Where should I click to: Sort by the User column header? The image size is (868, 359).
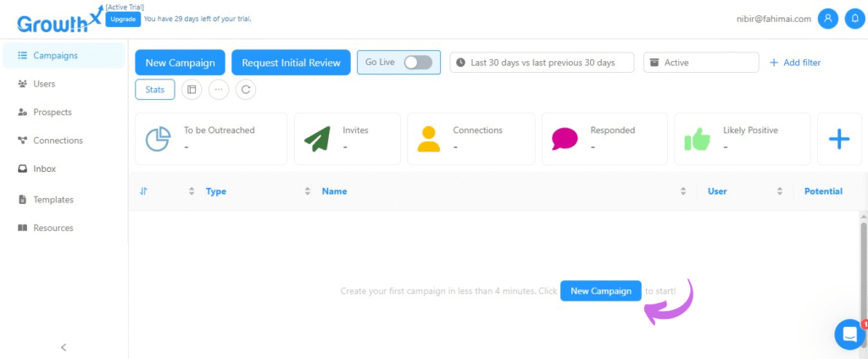click(717, 191)
